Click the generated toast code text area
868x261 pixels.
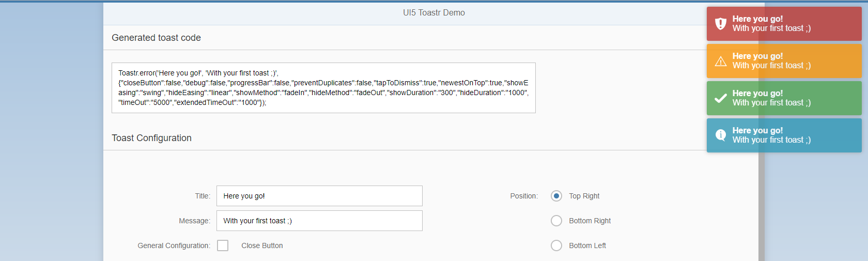click(323, 88)
